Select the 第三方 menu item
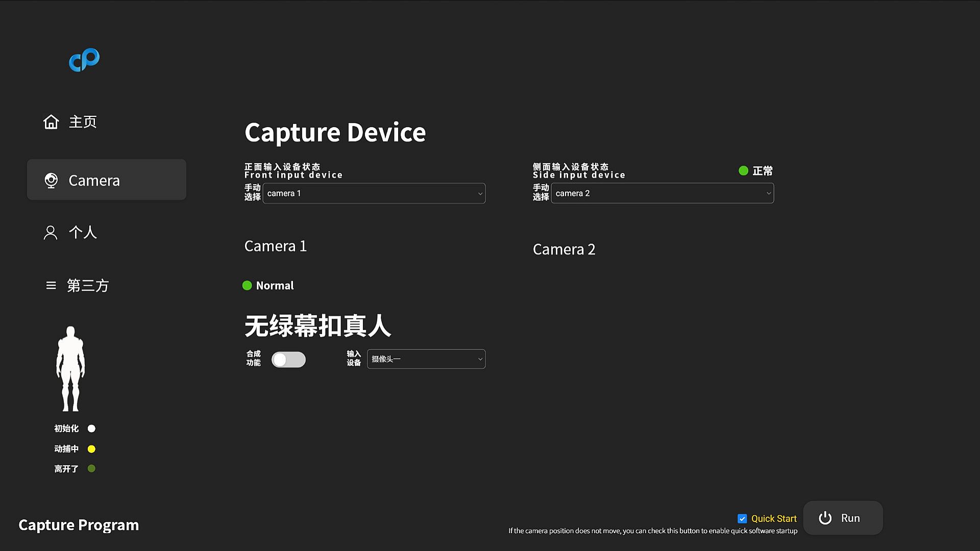This screenshot has width=980, height=551. [88, 286]
